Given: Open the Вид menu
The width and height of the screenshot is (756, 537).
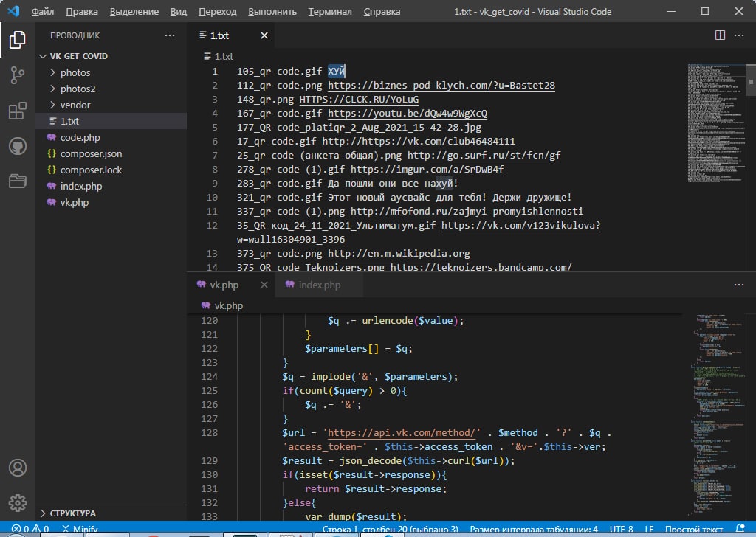Looking at the screenshot, I should pos(179,11).
